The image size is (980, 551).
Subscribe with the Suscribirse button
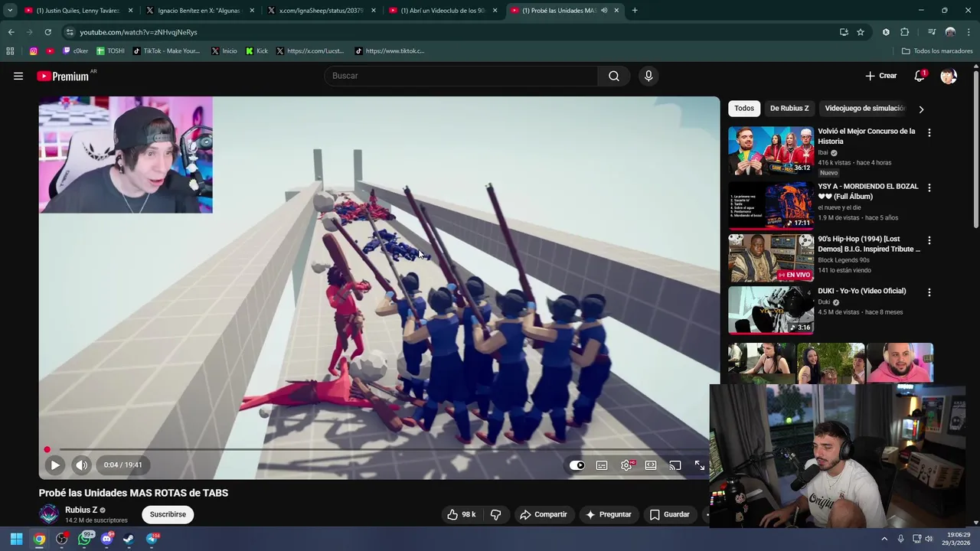168,514
